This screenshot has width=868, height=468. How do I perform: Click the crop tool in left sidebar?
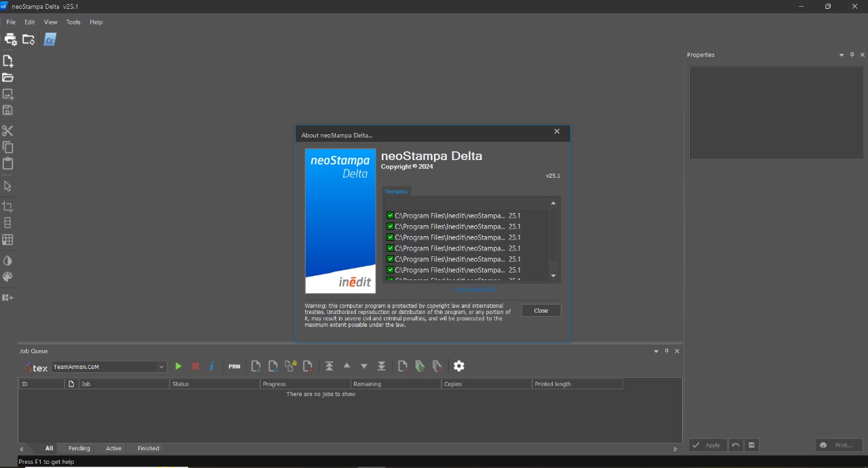[8, 206]
